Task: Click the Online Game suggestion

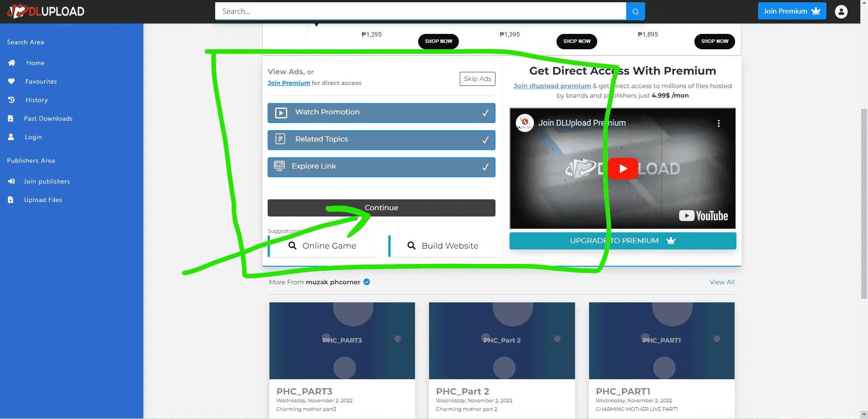Action: 322,246
